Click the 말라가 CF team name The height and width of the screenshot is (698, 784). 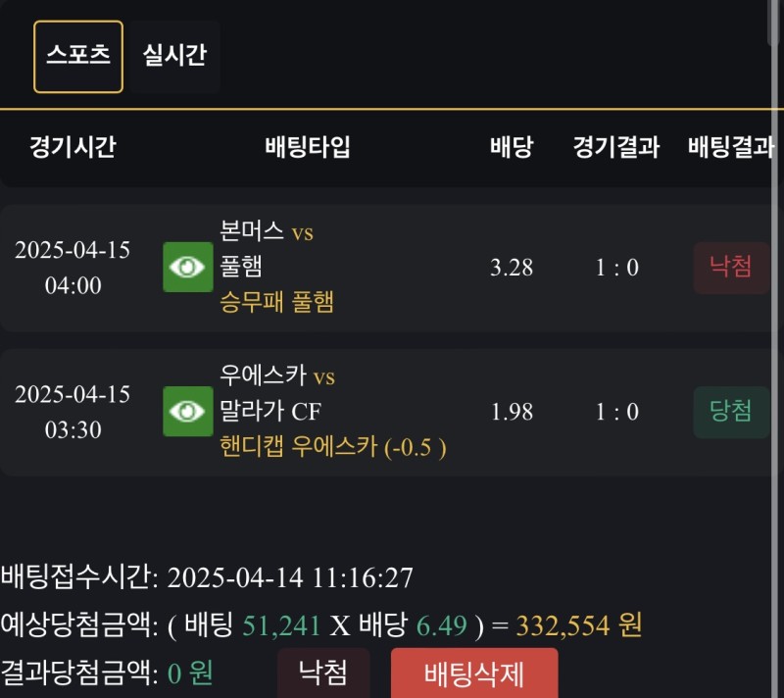pos(271,412)
